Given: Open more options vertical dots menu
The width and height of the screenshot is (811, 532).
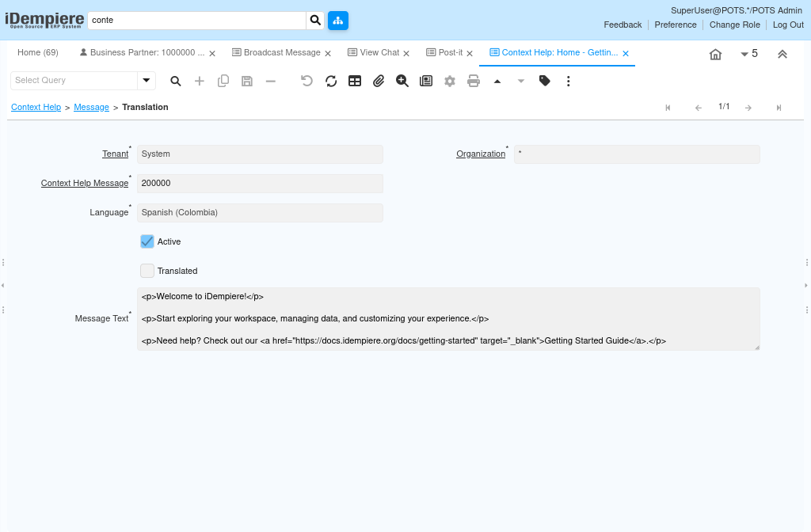Looking at the screenshot, I should [x=569, y=82].
